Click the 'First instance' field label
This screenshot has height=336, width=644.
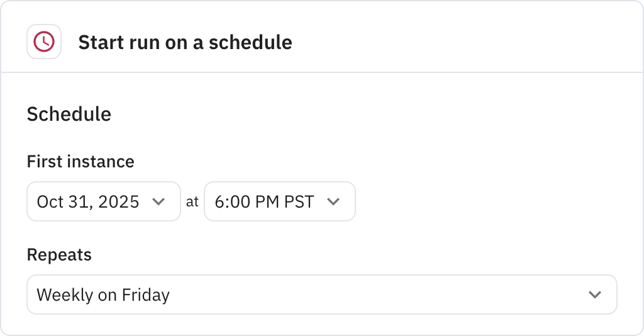pyautogui.click(x=80, y=162)
